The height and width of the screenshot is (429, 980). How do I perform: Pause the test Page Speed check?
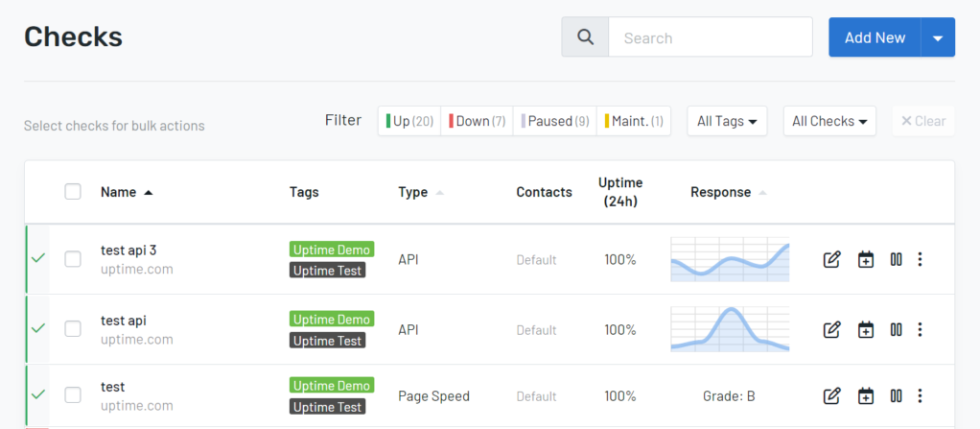tap(896, 395)
